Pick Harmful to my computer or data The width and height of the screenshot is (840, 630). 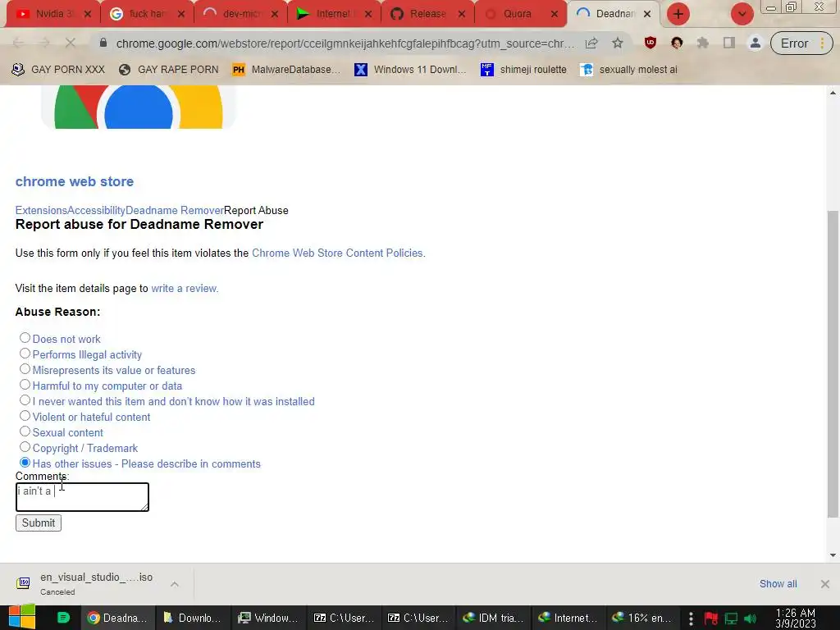pos(25,384)
